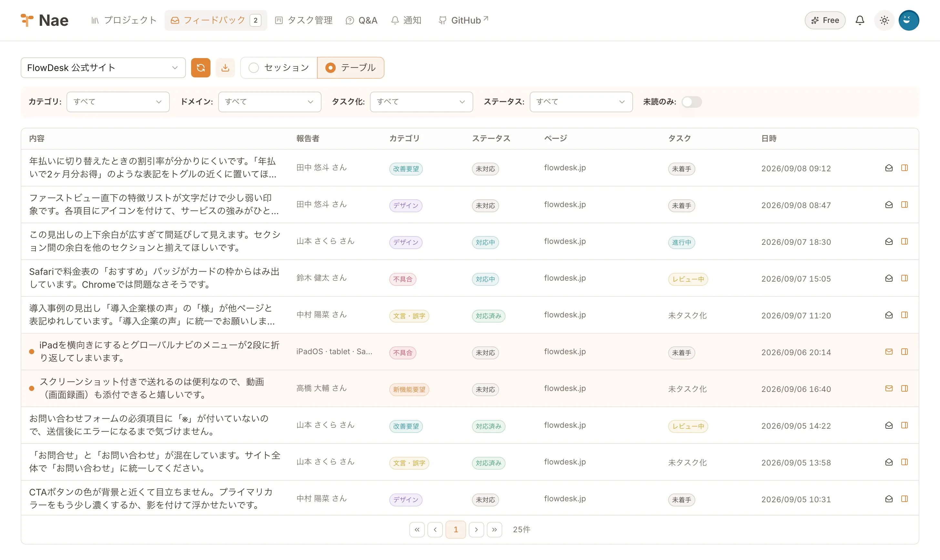Click the 日時 column header
The image size is (940, 560).
[769, 138]
